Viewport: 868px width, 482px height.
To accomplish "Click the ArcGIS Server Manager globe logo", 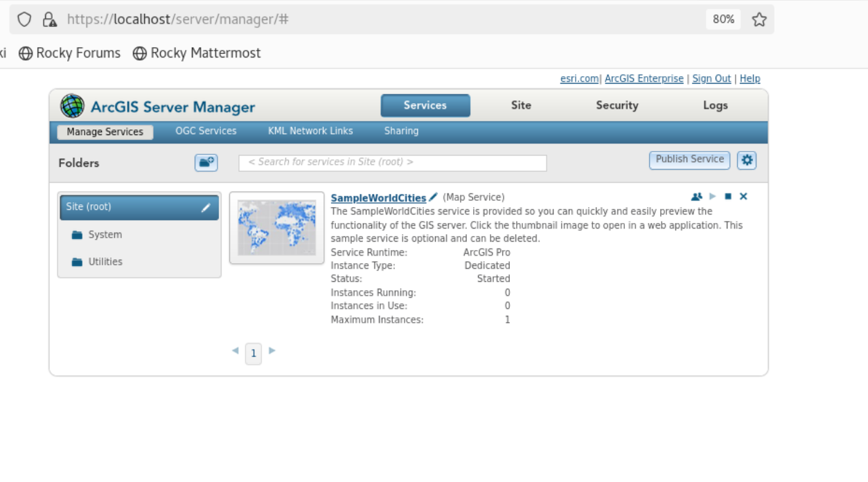I will coord(73,106).
